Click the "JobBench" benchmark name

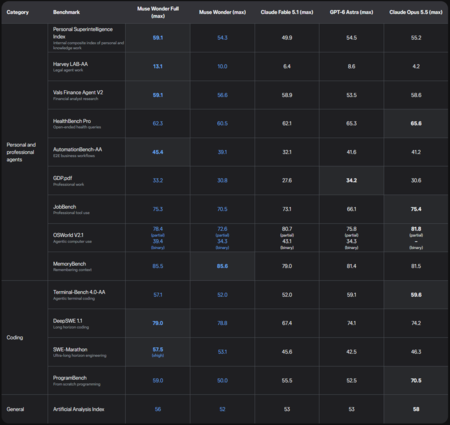(x=64, y=207)
